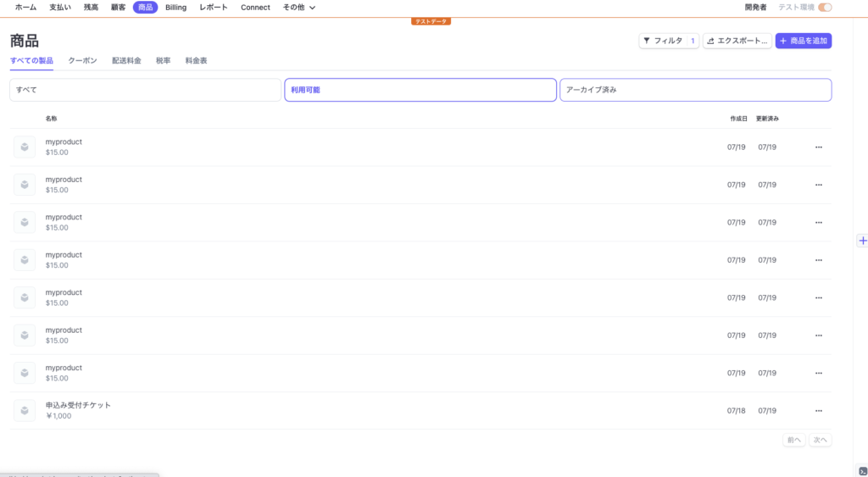Open the 開発者 link

pyautogui.click(x=755, y=8)
